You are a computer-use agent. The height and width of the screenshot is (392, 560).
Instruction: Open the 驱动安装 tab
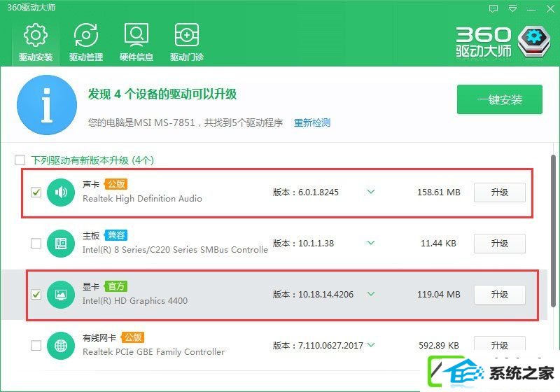[36, 42]
